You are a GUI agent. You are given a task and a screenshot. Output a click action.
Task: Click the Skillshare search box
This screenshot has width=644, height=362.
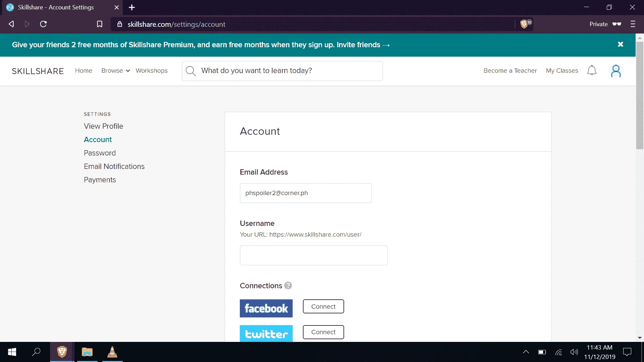pos(282,71)
